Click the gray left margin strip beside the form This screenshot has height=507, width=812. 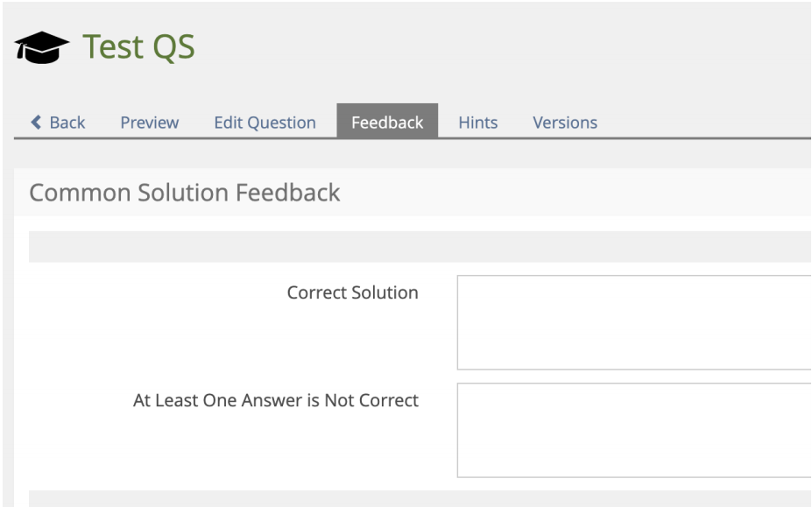click(7, 350)
